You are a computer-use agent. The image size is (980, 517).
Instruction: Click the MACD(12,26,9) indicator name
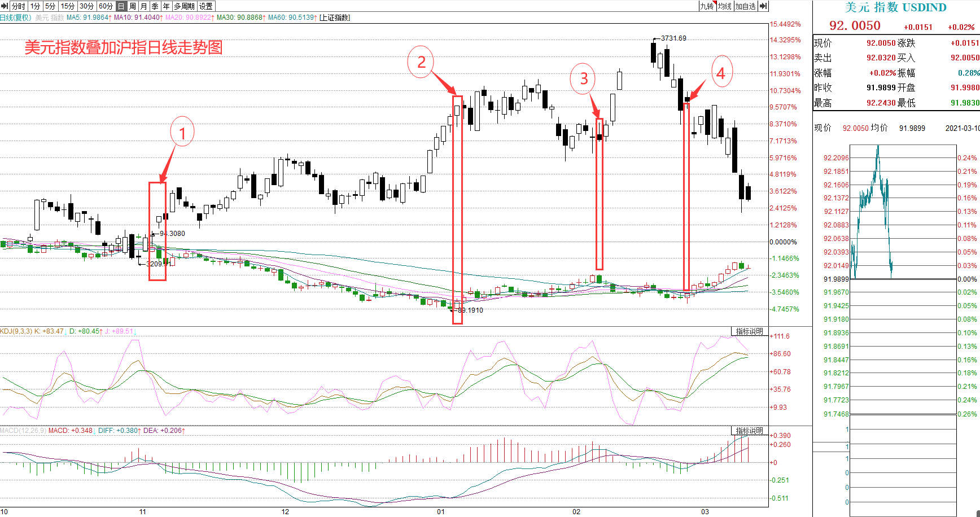[x=23, y=431]
